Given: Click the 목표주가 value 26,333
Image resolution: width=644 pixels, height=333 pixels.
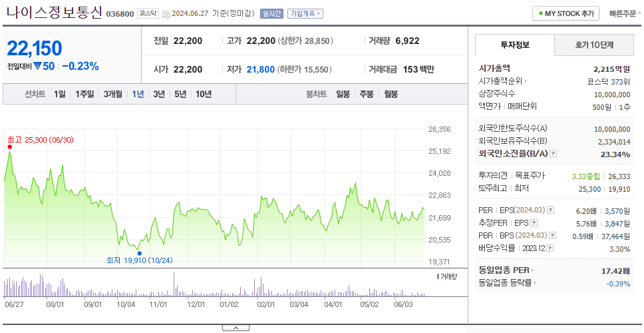Looking at the screenshot, I should [619, 176].
